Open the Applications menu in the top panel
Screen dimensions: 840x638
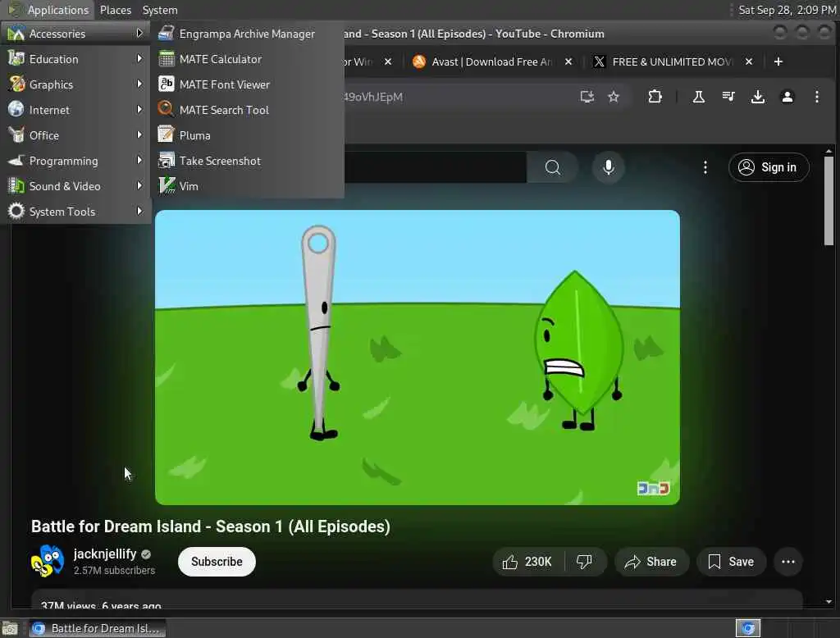point(48,10)
